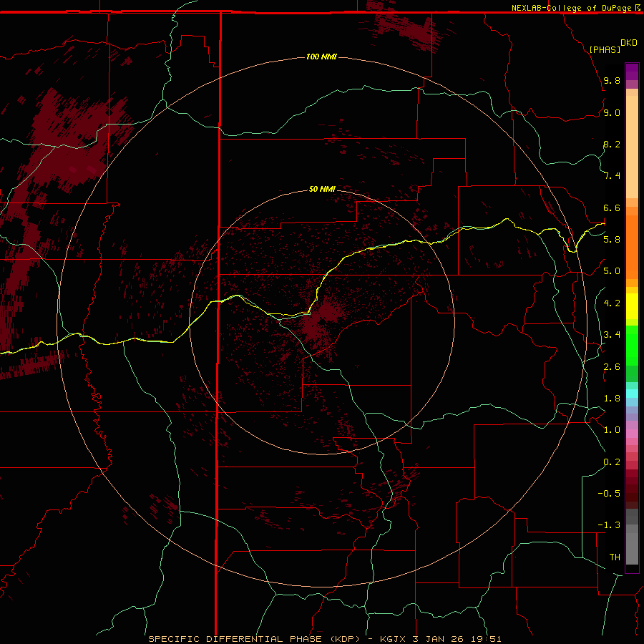Click the yellow band of the color bar
This screenshot has height=644, width=644.
coord(632,306)
